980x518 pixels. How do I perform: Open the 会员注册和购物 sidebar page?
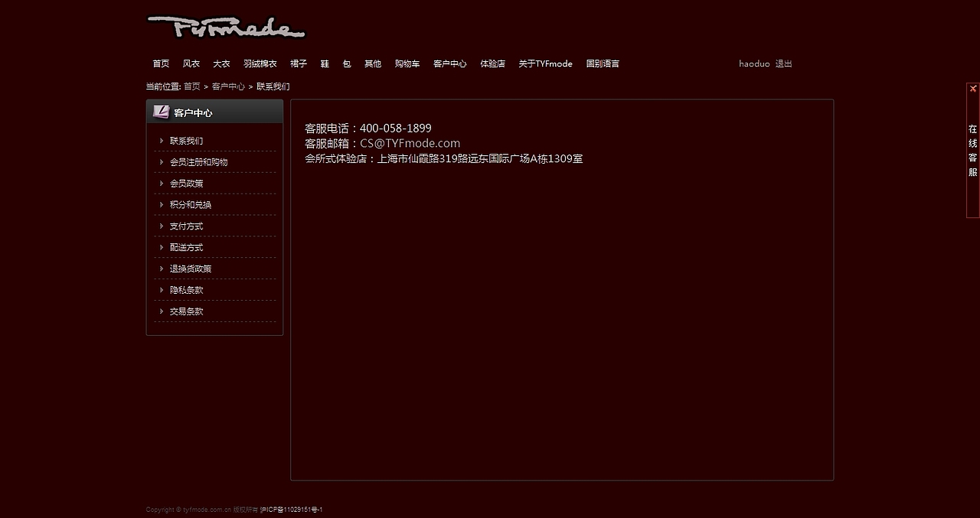[200, 162]
